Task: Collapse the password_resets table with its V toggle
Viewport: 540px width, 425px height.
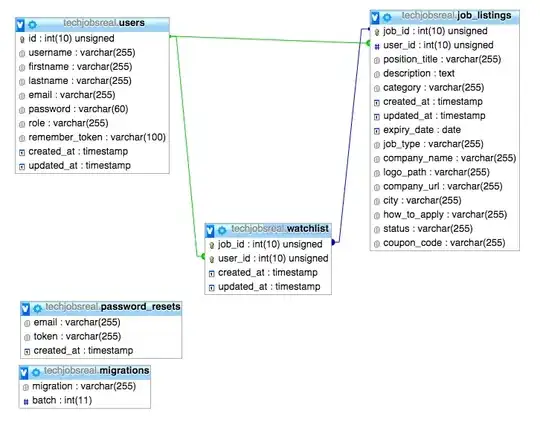Action: point(25,309)
